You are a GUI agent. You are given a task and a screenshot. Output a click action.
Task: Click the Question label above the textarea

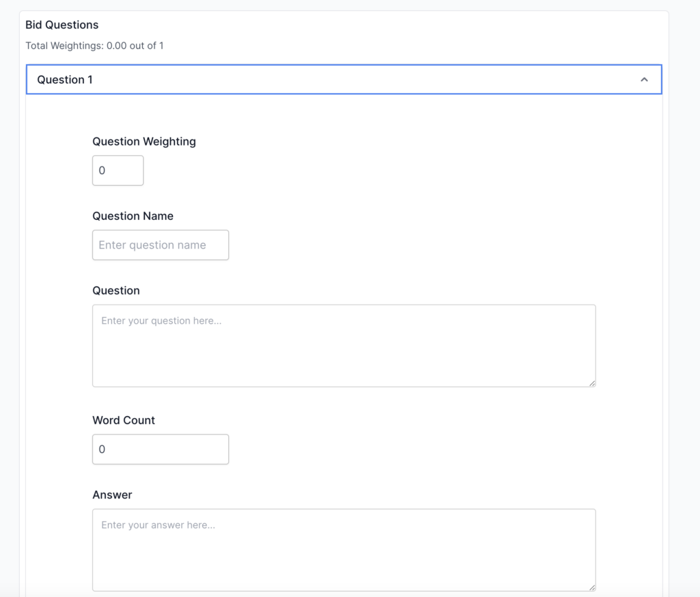(x=116, y=290)
